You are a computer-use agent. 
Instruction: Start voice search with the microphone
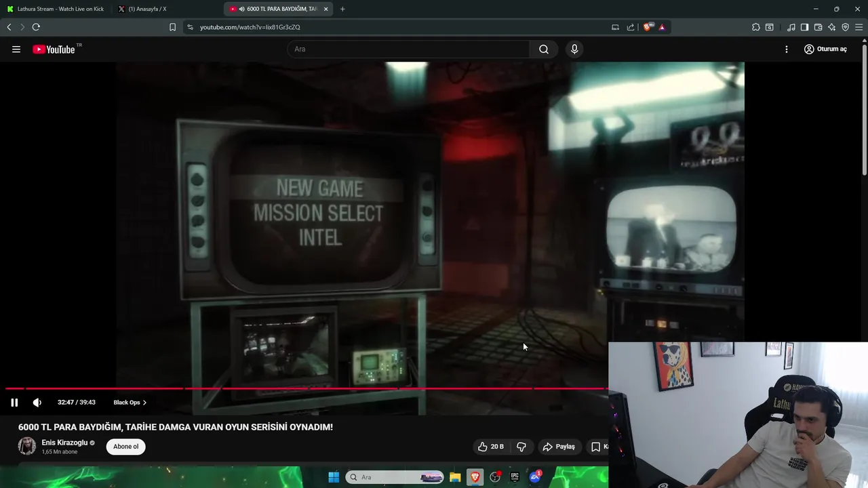point(574,49)
